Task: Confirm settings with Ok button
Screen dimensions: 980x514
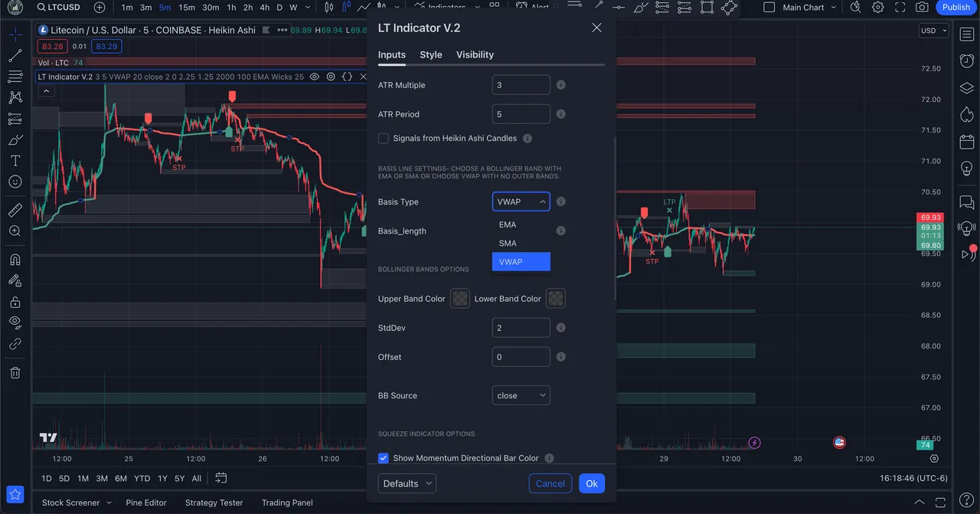Action: coord(591,483)
